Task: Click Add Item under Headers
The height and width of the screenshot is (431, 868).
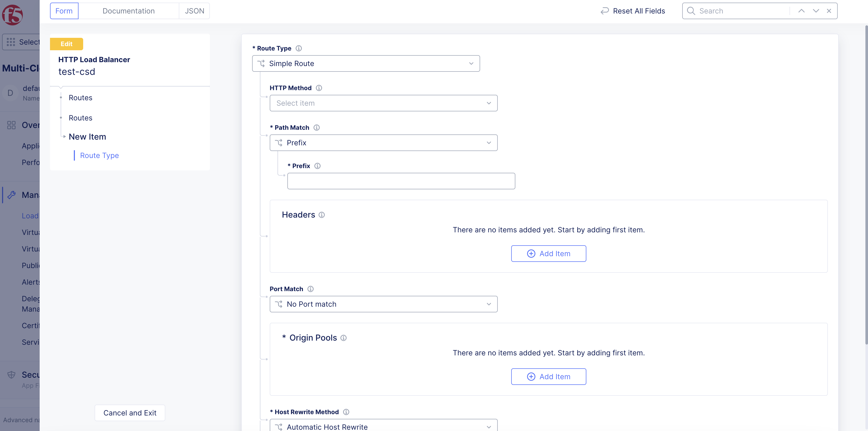Action: [x=548, y=254]
